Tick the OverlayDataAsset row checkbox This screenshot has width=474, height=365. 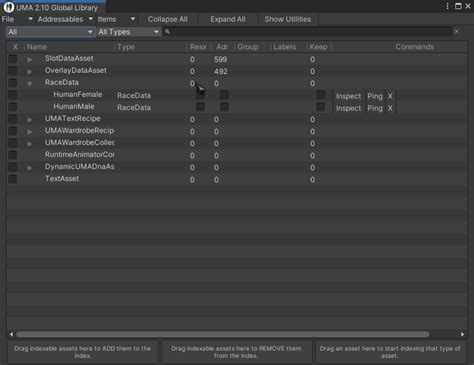13,71
